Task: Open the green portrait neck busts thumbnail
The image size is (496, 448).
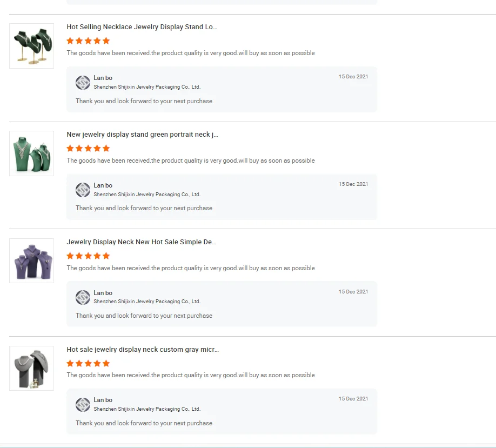Action: pyautogui.click(x=31, y=153)
